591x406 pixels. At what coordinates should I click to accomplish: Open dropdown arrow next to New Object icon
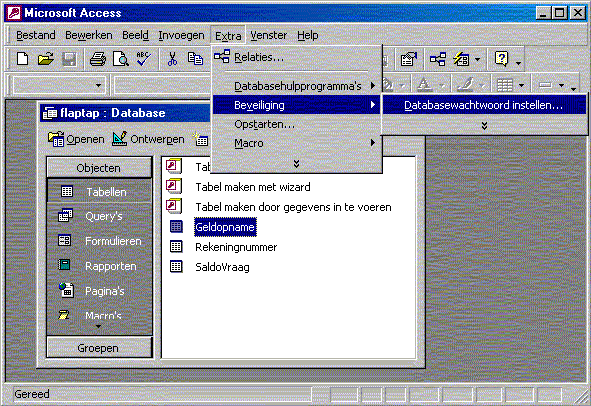(478, 60)
